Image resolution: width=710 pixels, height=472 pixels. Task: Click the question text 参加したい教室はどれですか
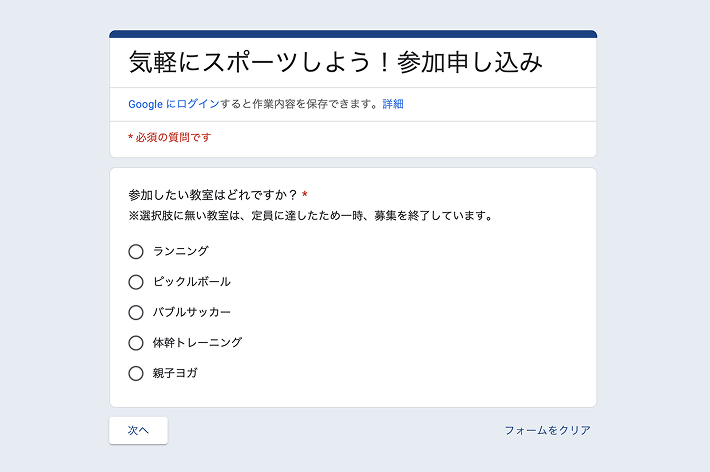(213, 195)
